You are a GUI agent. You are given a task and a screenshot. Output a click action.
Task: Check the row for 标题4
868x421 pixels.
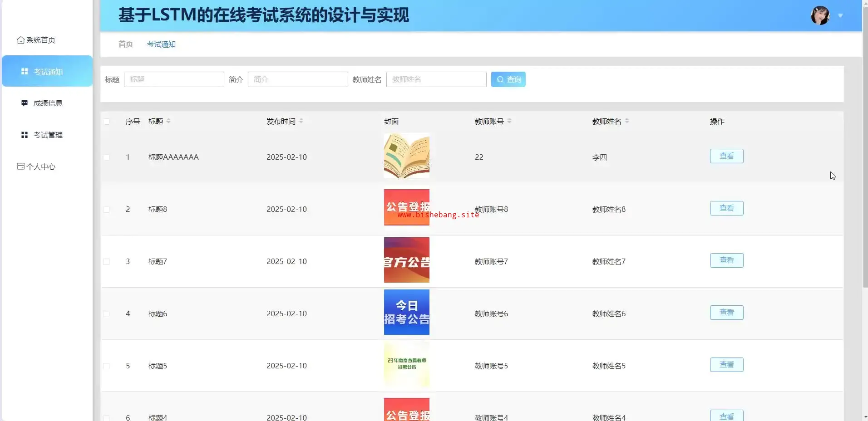106,418
